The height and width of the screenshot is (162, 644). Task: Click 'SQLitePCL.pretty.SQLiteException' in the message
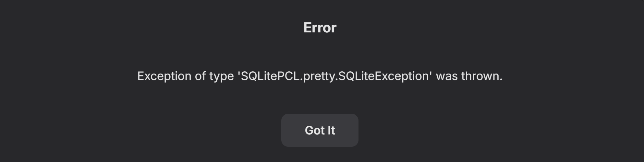[335, 76]
